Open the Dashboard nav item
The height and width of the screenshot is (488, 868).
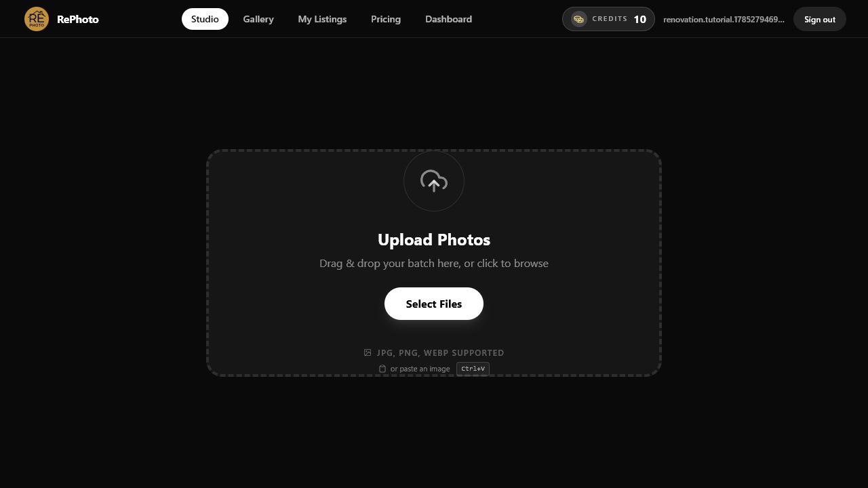click(448, 19)
